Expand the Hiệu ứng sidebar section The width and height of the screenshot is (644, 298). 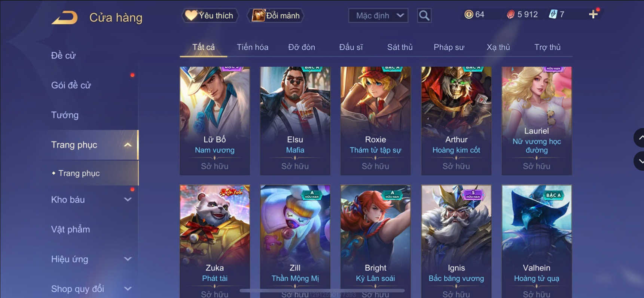(x=128, y=259)
